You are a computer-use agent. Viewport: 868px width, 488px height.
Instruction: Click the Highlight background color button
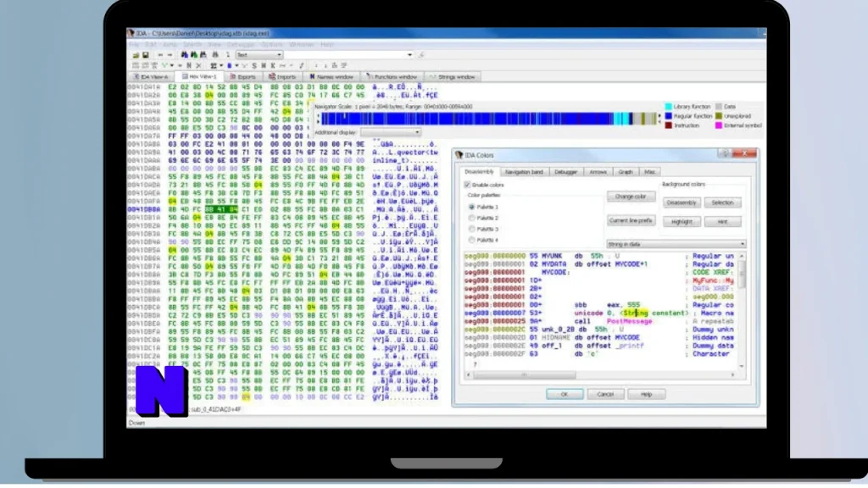tap(682, 221)
